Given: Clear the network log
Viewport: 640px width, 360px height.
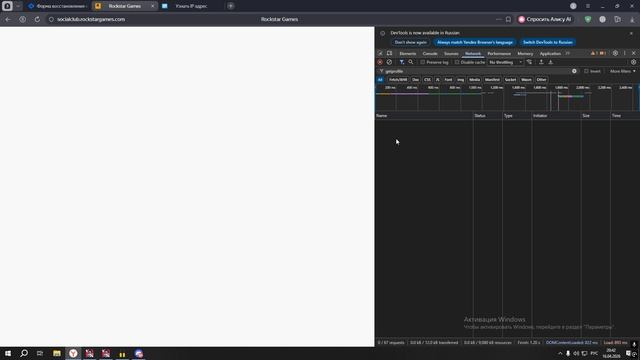Looking at the screenshot, I should [389, 62].
